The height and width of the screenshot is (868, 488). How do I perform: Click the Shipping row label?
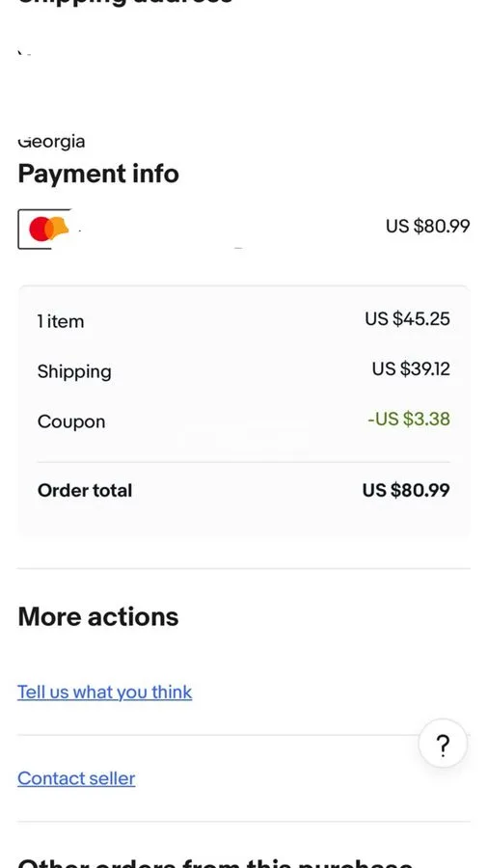coord(74,372)
